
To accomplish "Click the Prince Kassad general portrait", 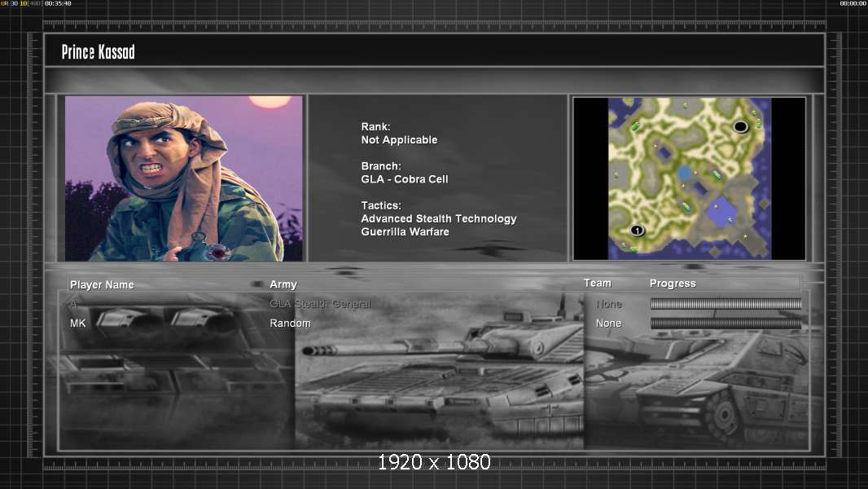I will (x=184, y=178).
